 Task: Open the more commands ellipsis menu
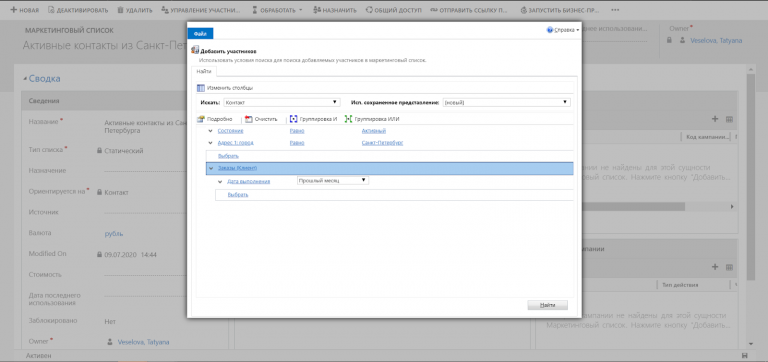pyautogui.click(x=616, y=10)
